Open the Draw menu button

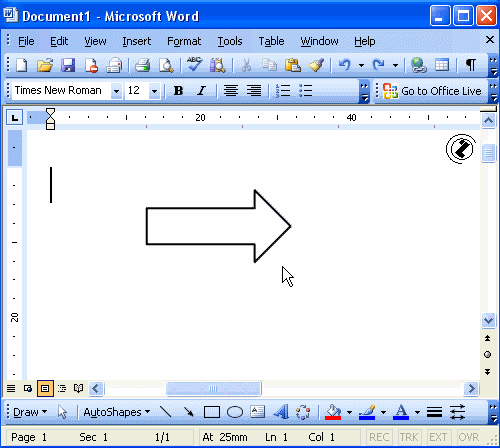pos(30,412)
